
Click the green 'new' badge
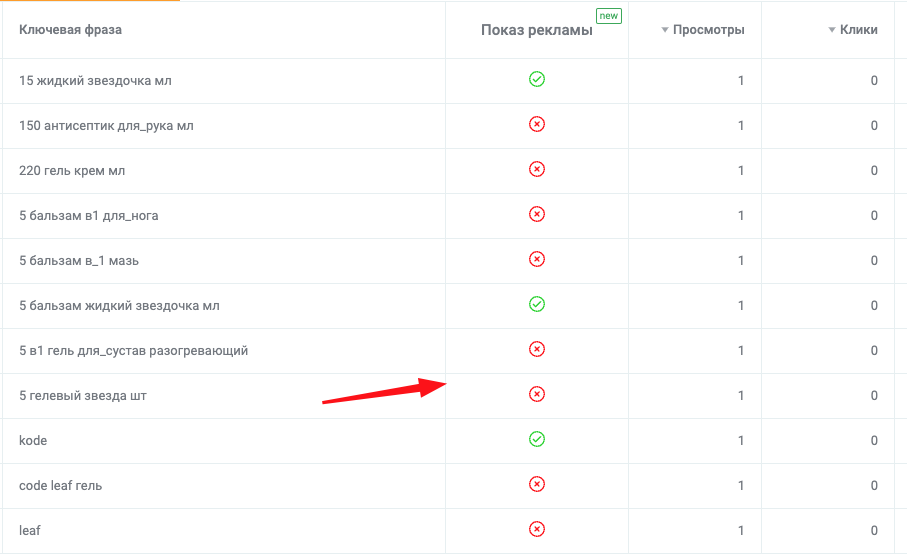point(609,16)
